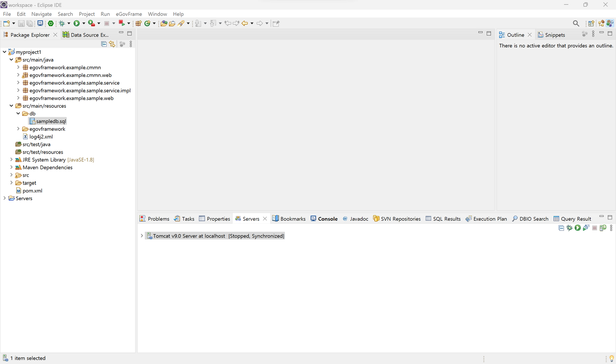Click the magnifier search icon at top right
616x364 pixels.
tap(576, 23)
